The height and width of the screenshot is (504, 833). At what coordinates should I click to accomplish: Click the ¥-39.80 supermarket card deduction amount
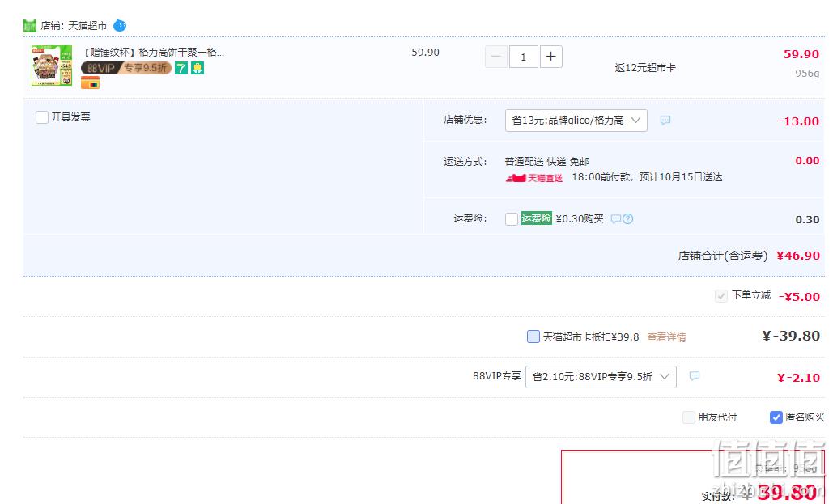pos(791,336)
